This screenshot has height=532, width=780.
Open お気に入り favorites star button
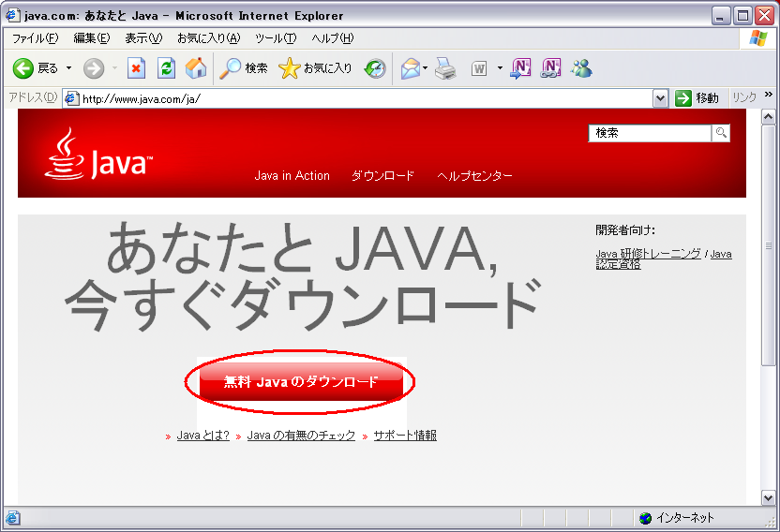[315, 68]
